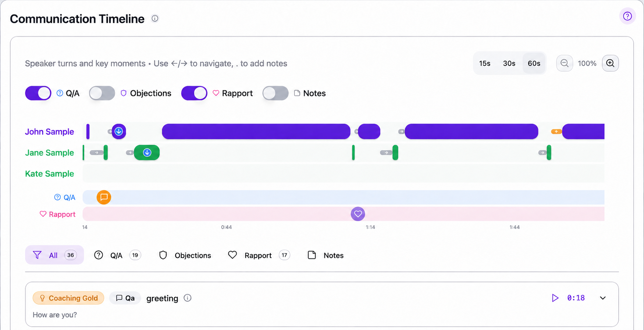Open the Objections filter tab
The height and width of the screenshot is (330, 644).
click(x=185, y=255)
